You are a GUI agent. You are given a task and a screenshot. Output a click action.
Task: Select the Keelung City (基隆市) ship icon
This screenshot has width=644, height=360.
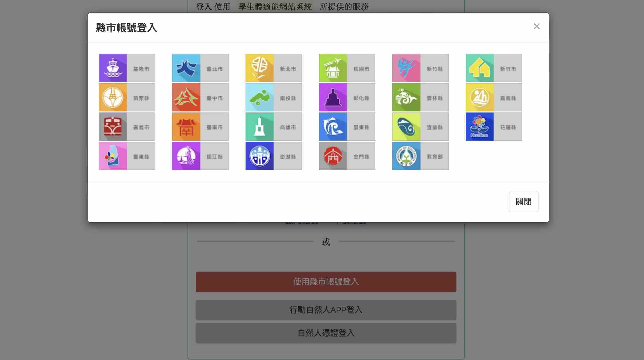point(113,68)
